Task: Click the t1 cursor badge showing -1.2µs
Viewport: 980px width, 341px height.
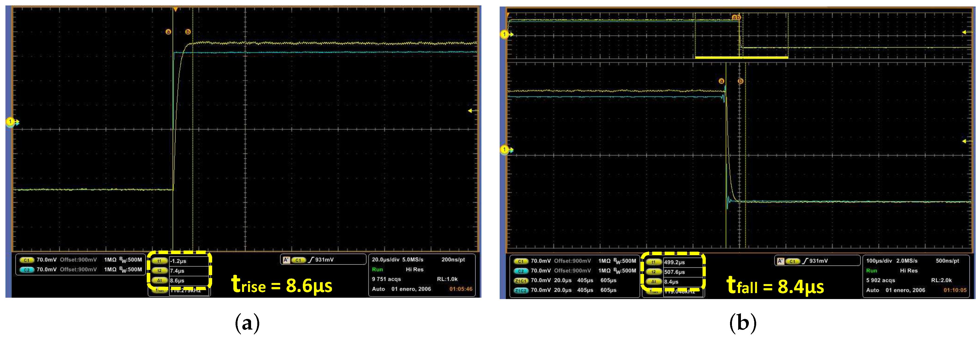Action: pos(159,261)
